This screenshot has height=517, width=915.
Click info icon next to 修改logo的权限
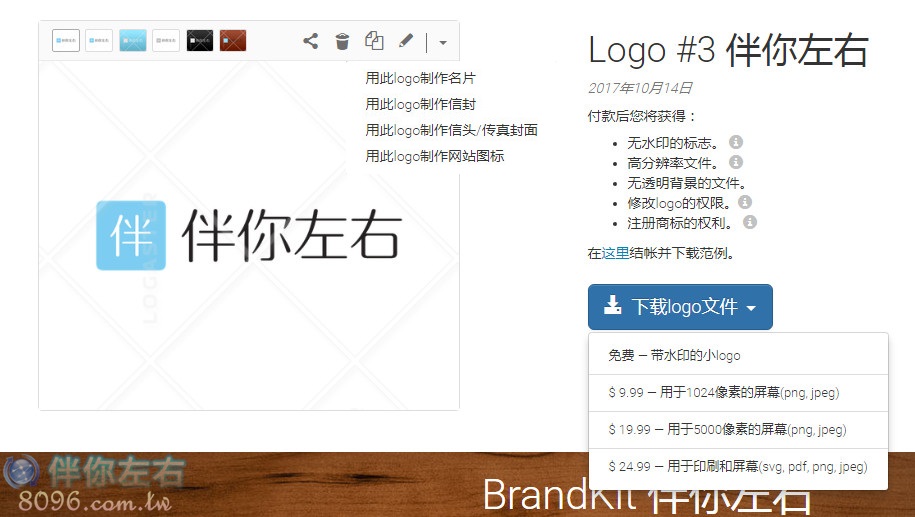745,202
